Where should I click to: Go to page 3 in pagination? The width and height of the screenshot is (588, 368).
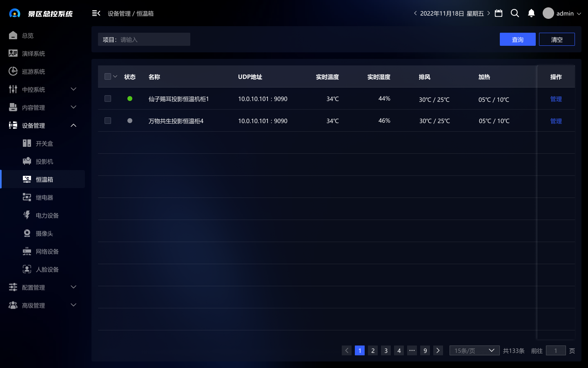pos(386,350)
